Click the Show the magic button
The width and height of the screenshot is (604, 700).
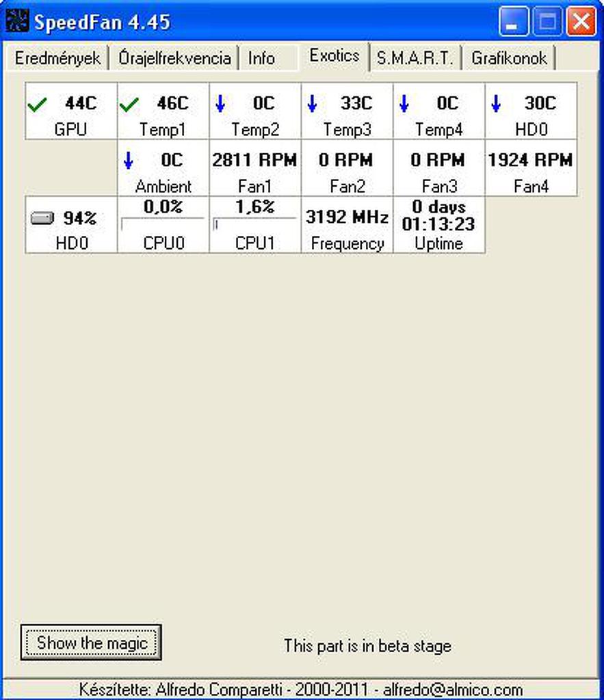pyautogui.click(x=91, y=643)
